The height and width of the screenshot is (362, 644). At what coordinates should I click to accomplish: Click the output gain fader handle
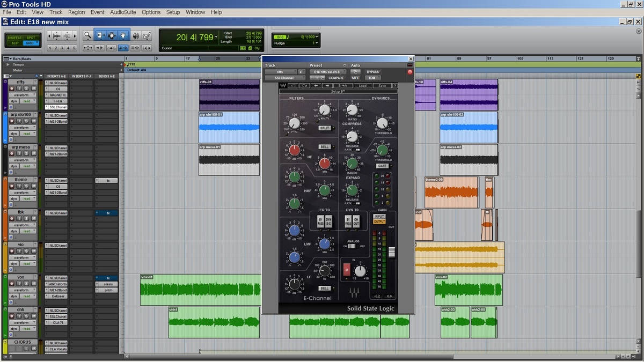tap(392, 252)
